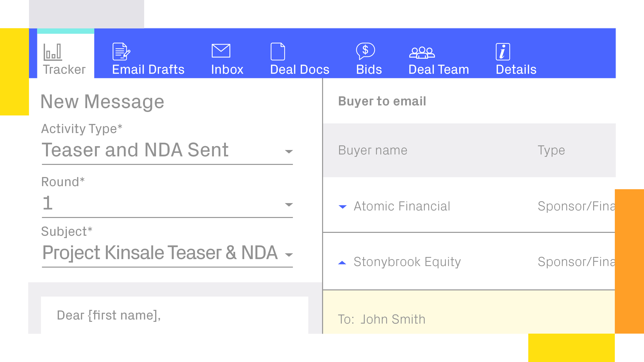This screenshot has height=362, width=644.
Task: Click the Bids dollar bubble icon
Action: 365,51
